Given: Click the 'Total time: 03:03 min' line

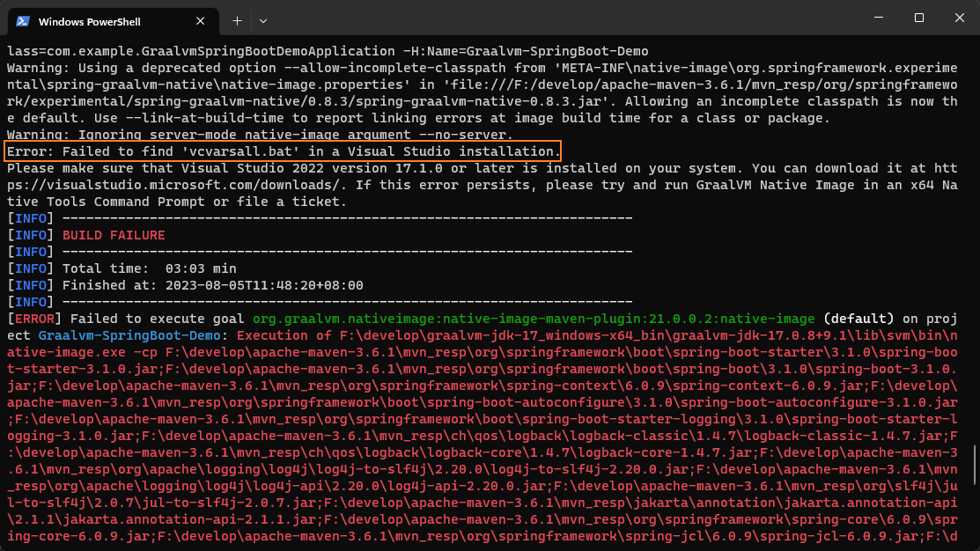Looking at the screenshot, I should tap(150, 268).
